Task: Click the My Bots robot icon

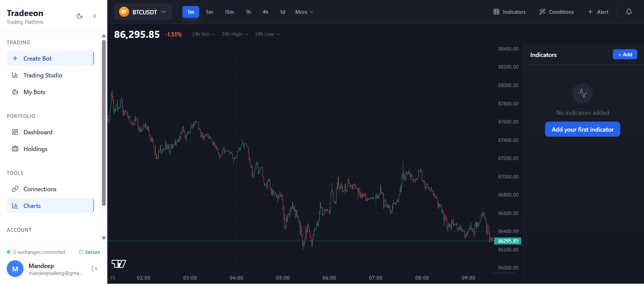Action: click(15, 92)
